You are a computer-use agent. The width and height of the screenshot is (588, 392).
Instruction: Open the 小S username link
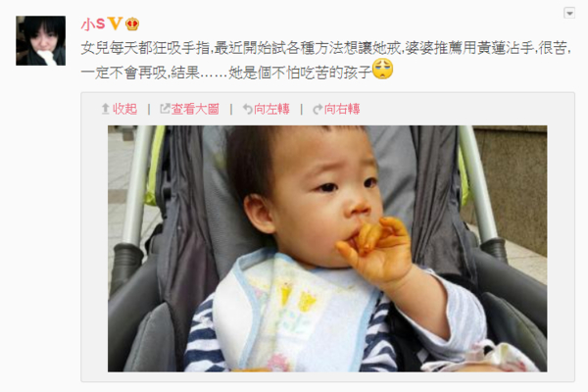point(93,24)
